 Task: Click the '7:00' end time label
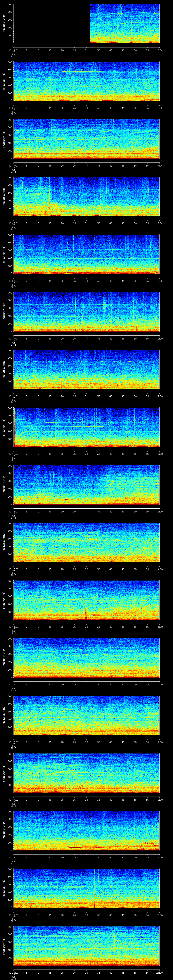click(160, 166)
